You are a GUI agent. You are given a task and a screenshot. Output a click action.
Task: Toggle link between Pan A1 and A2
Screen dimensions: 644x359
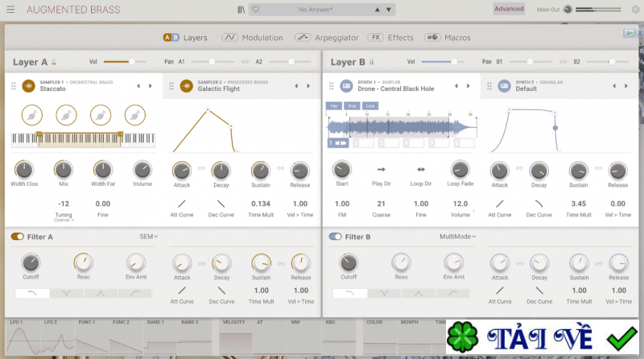click(245, 62)
